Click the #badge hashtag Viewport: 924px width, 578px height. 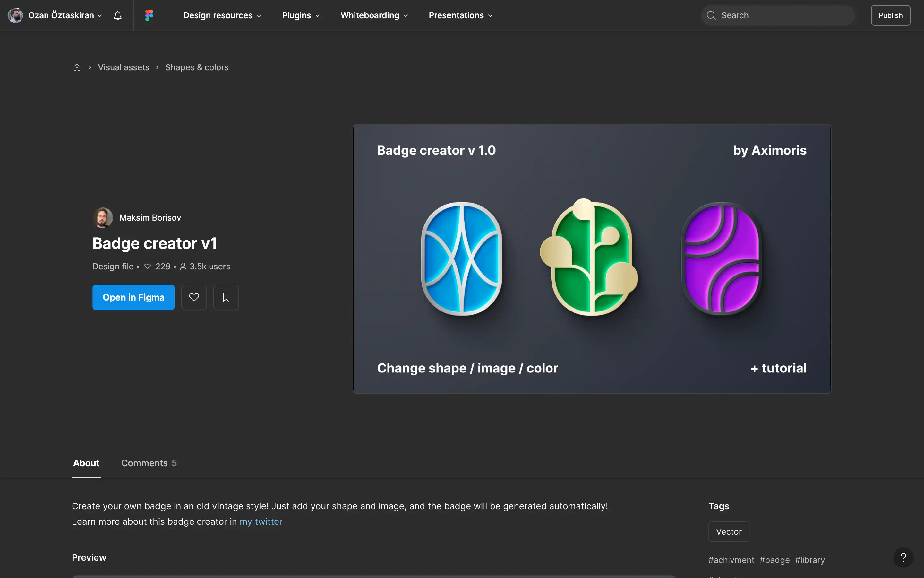point(774,560)
